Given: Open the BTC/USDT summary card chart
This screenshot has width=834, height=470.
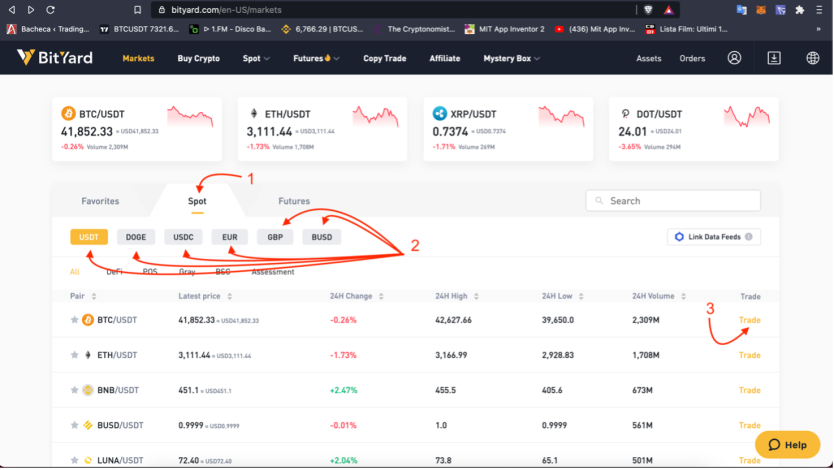Looking at the screenshot, I should click(190, 117).
